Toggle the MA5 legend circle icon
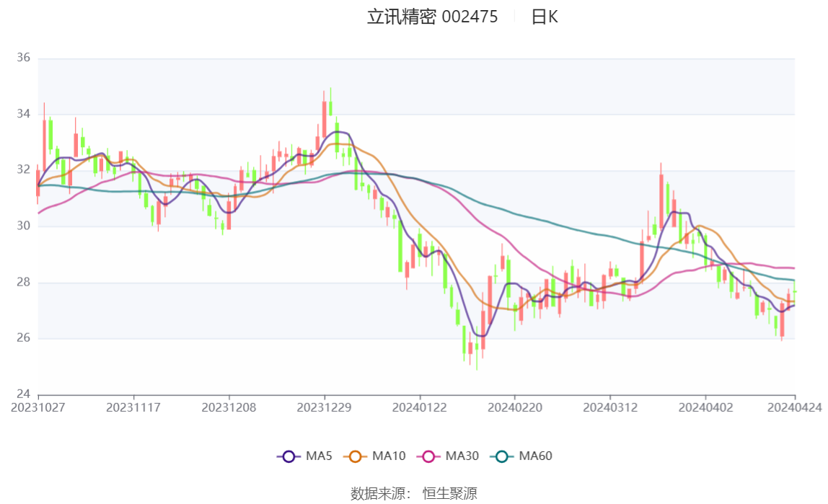This screenshot has height=504, width=828. 289,456
